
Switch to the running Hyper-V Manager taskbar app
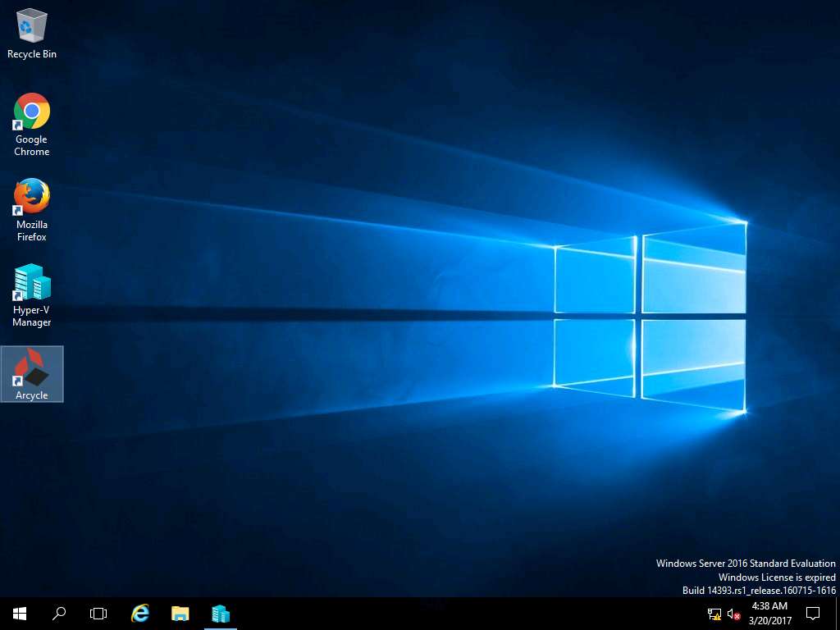[220, 614]
